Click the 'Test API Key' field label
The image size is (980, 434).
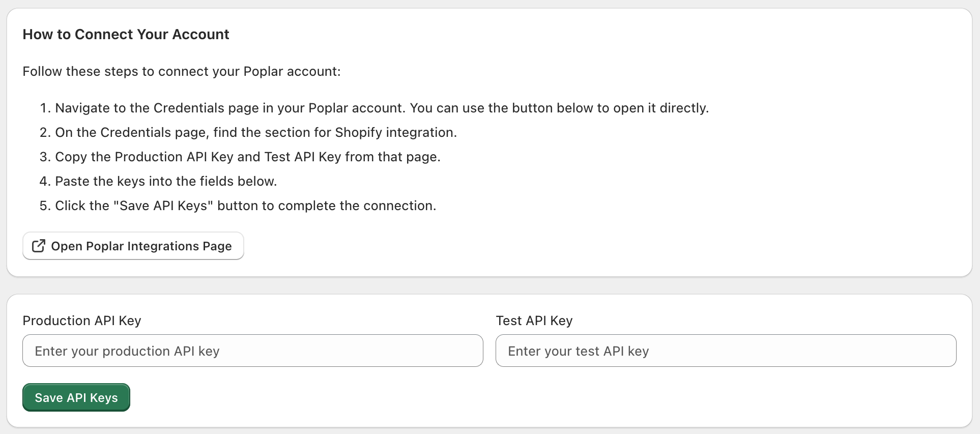[534, 321]
